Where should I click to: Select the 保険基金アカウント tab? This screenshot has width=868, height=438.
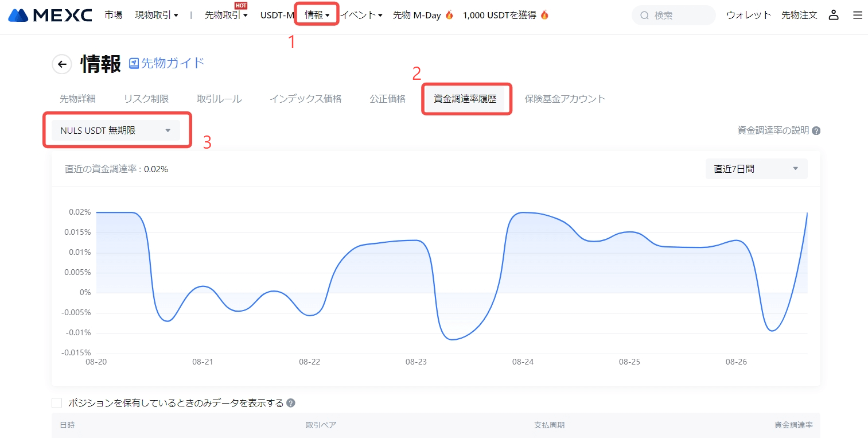click(565, 99)
